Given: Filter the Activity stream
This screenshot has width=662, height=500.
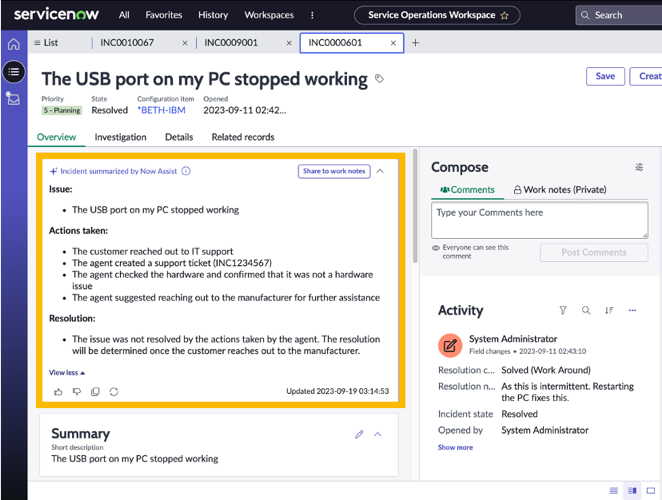Looking at the screenshot, I should coord(563,310).
